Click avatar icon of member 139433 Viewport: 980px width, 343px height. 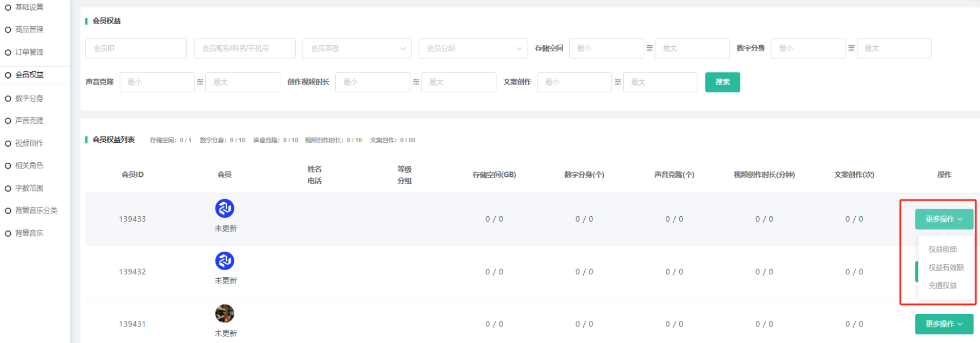coord(224,208)
